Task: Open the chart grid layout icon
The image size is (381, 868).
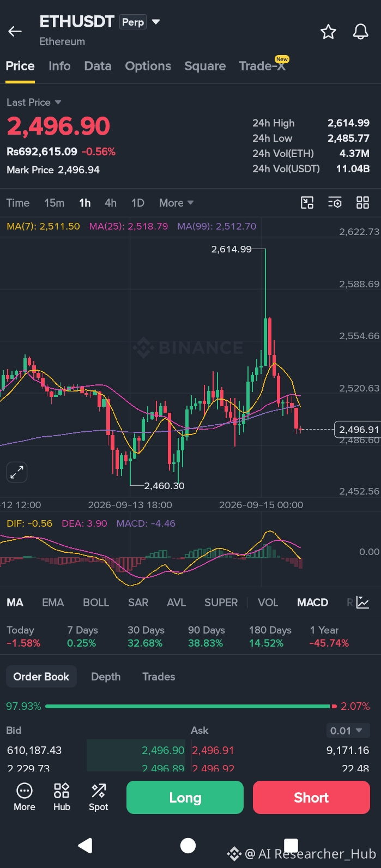Action: (362, 203)
